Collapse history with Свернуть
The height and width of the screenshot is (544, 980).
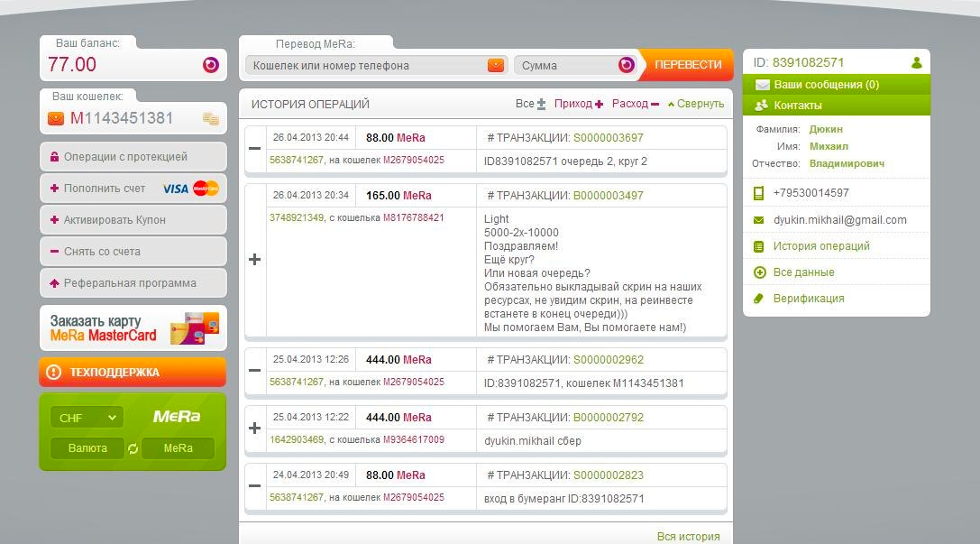(x=696, y=104)
